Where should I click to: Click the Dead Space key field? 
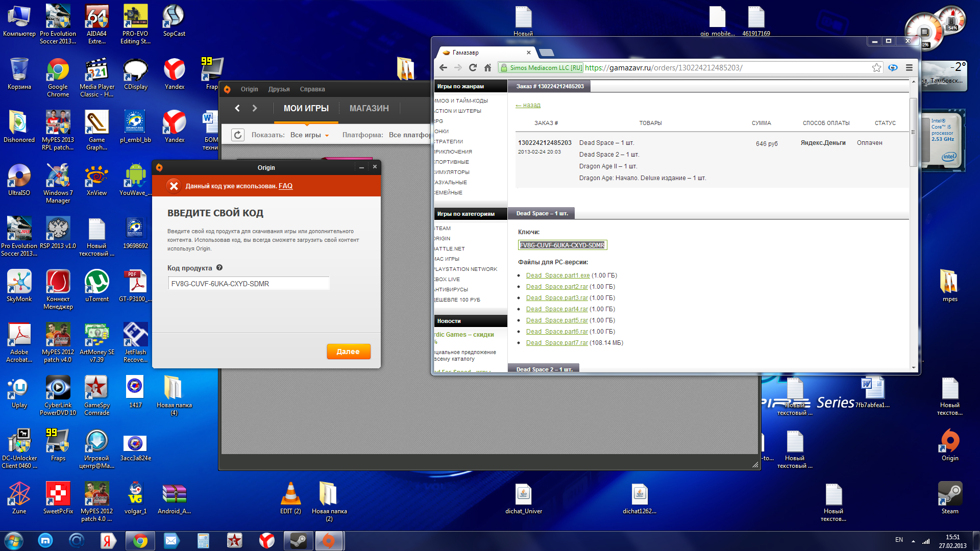click(562, 245)
